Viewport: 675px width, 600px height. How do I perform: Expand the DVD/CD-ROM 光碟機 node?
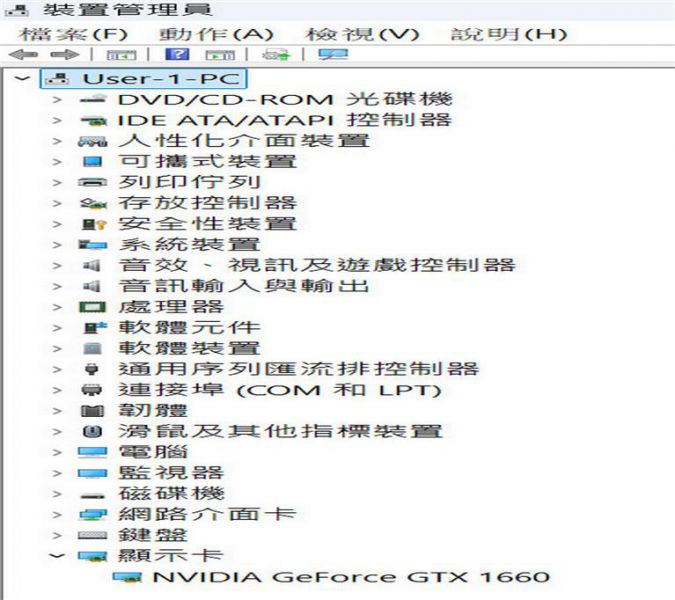pos(58,99)
